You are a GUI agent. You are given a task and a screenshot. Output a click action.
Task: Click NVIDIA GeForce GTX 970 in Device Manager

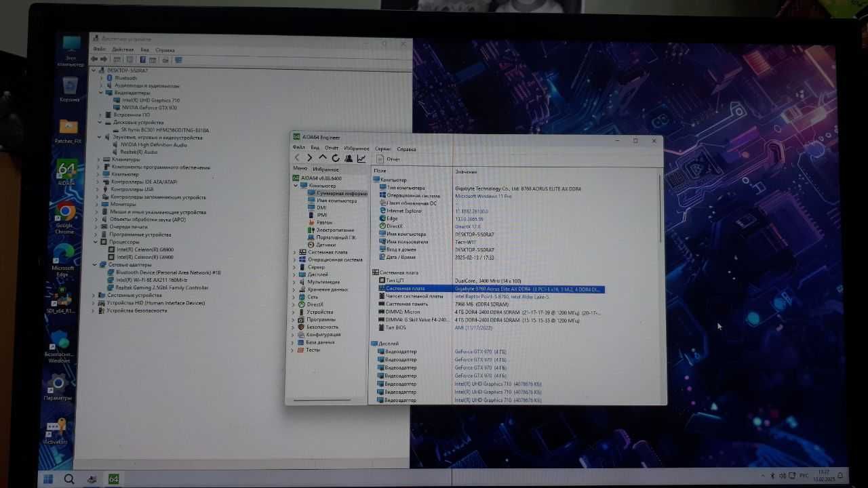[x=149, y=107]
